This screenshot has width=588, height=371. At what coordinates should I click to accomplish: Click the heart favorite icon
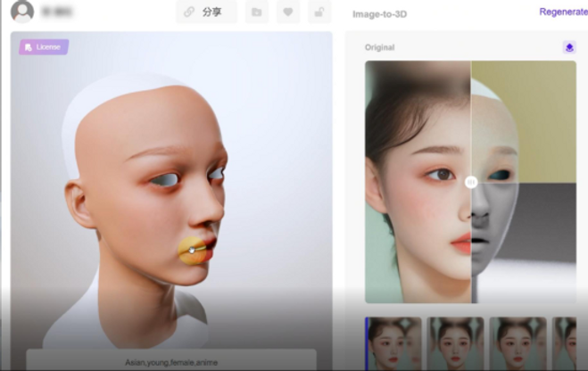288,12
